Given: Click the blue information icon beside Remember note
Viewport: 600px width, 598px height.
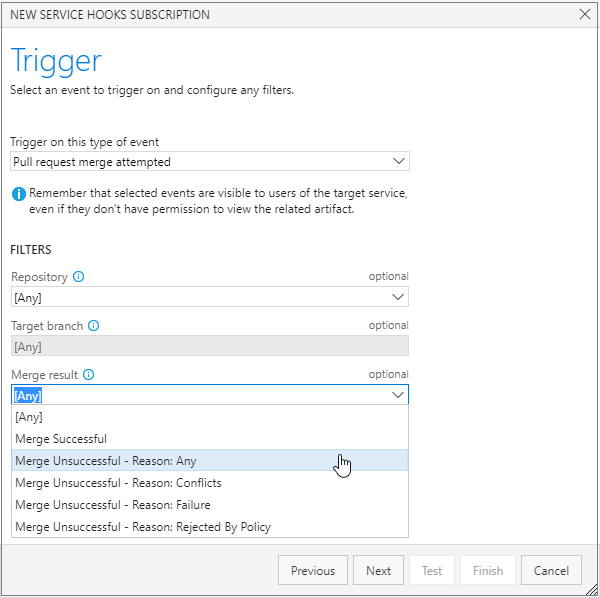Looking at the screenshot, I should pyautogui.click(x=19, y=194).
